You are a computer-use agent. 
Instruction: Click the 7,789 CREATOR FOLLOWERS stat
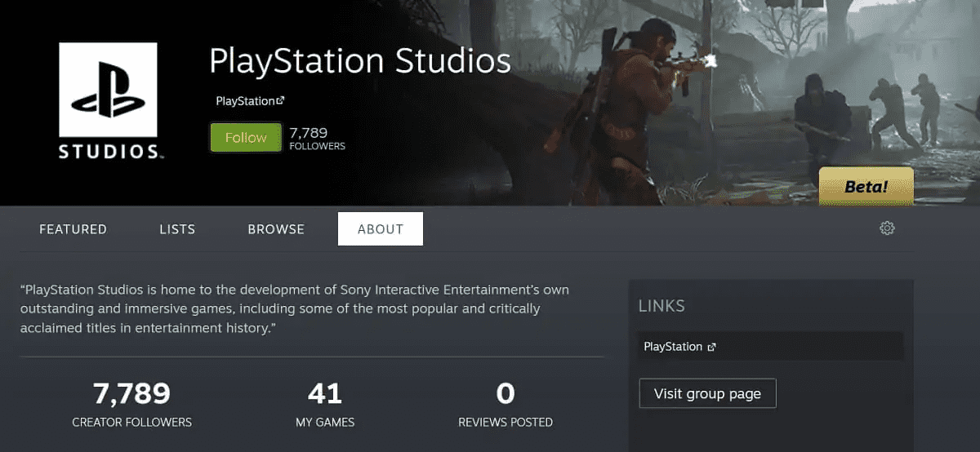pyautogui.click(x=131, y=405)
